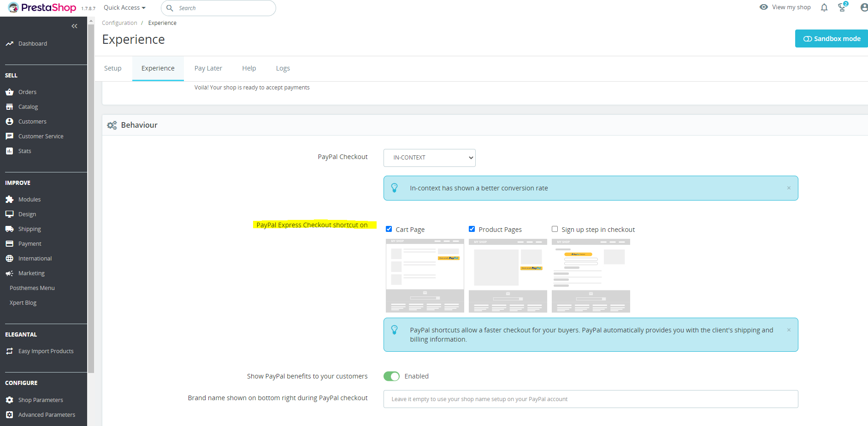868x426 pixels.
Task: Collapse the sidebar with the double-chevron icon
Action: click(74, 26)
